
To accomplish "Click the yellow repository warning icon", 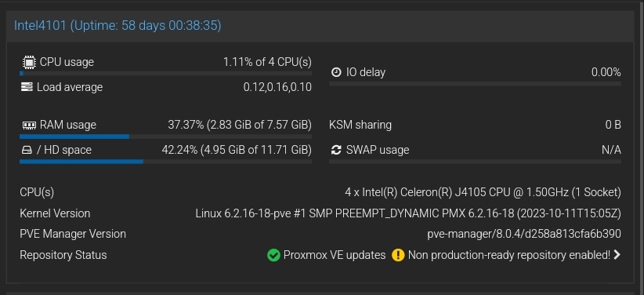I will tap(398, 255).
